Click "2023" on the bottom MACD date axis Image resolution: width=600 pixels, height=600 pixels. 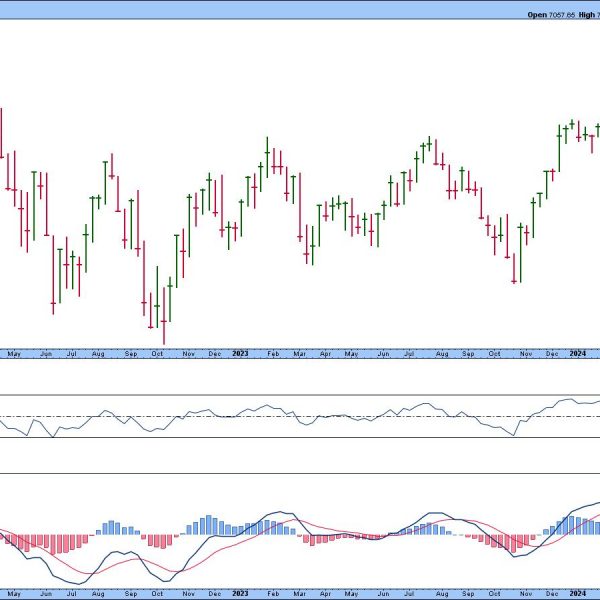coord(240,593)
